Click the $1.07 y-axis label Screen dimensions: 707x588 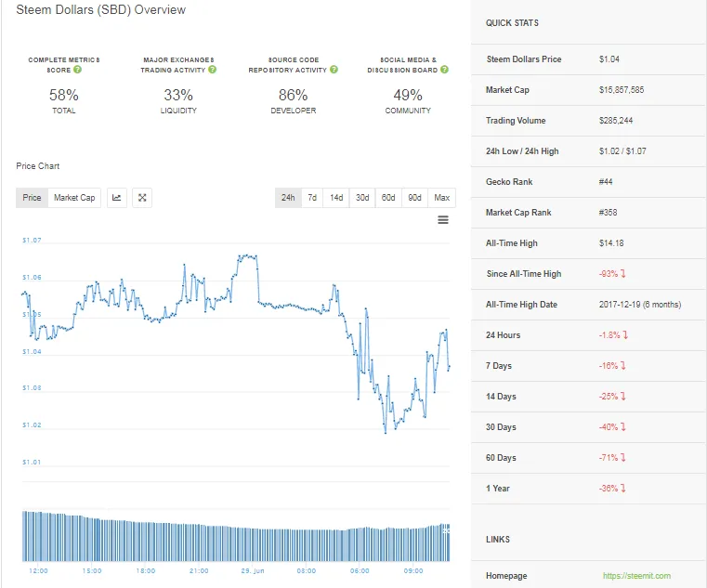pyautogui.click(x=32, y=241)
